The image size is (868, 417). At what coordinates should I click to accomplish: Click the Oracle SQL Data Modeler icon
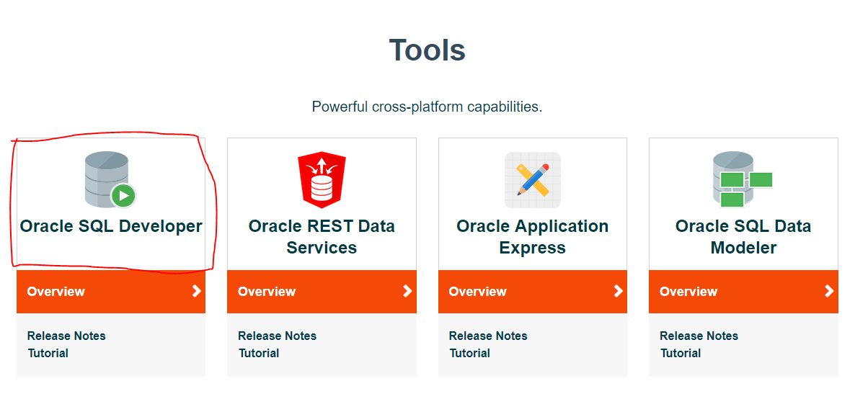click(x=743, y=179)
